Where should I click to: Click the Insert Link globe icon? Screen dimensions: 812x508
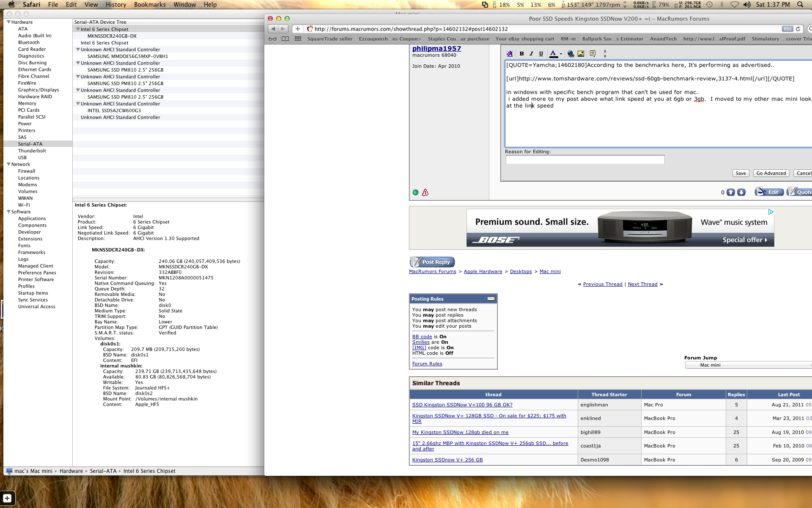[x=571, y=54]
